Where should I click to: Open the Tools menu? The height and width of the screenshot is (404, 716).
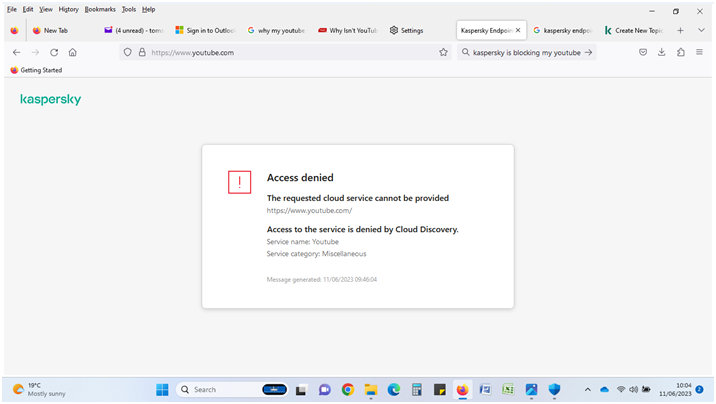pos(129,9)
